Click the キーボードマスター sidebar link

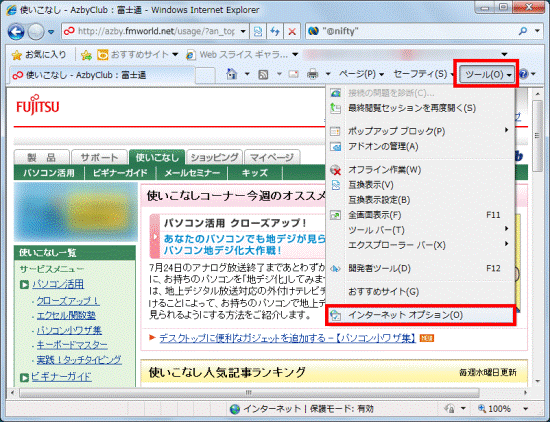click(x=72, y=345)
